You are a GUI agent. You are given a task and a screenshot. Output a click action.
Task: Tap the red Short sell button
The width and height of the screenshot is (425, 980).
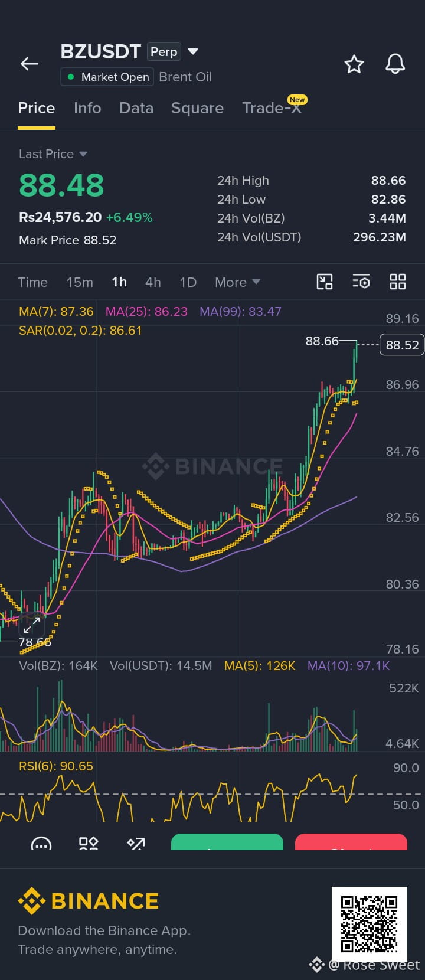pyautogui.click(x=351, y=842)
